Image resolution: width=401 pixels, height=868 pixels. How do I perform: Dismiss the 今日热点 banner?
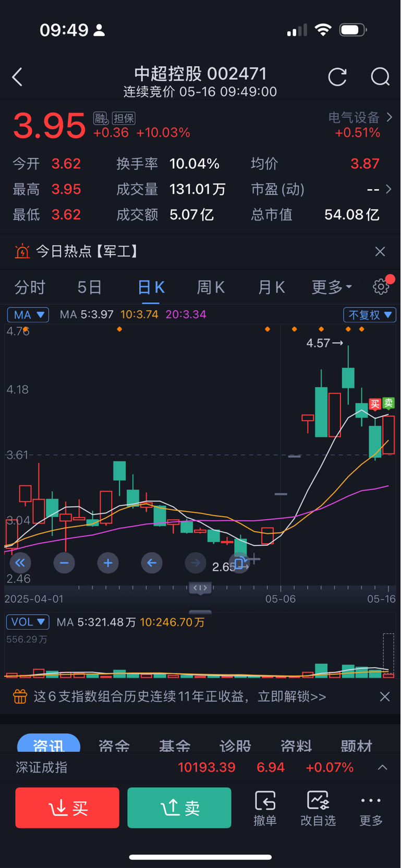[380, 251]
